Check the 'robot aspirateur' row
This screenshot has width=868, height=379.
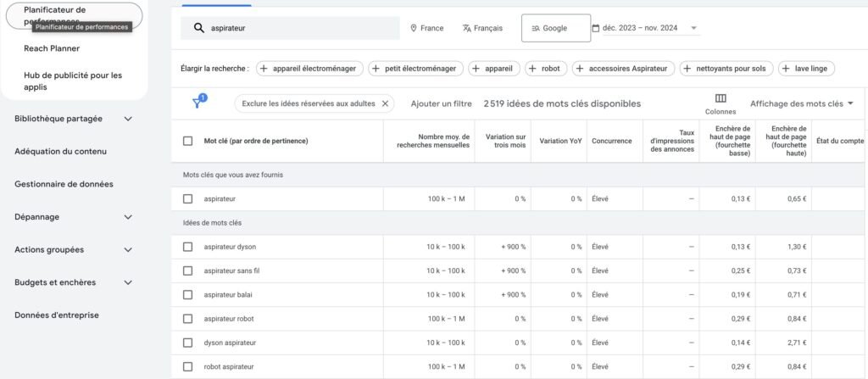[x=187, y=367]
